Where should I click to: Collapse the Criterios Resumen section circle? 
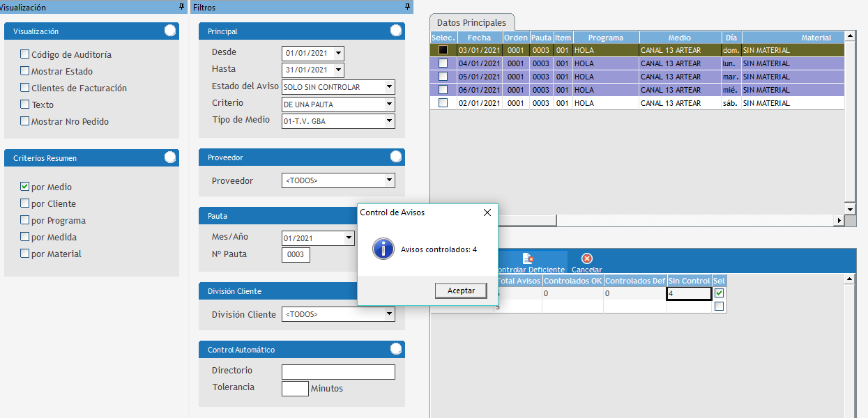170,157
